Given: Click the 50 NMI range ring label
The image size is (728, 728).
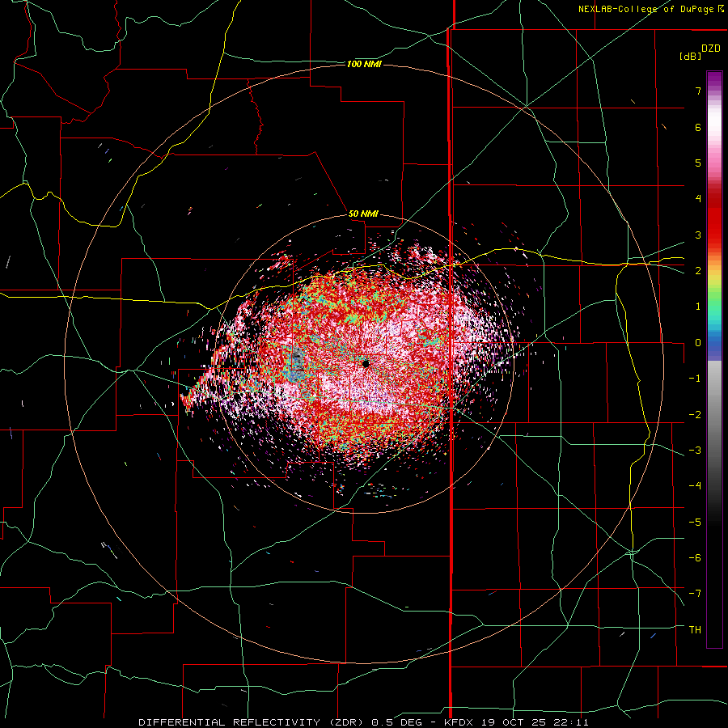Looking at the screenshot, I should pos(363,214).
